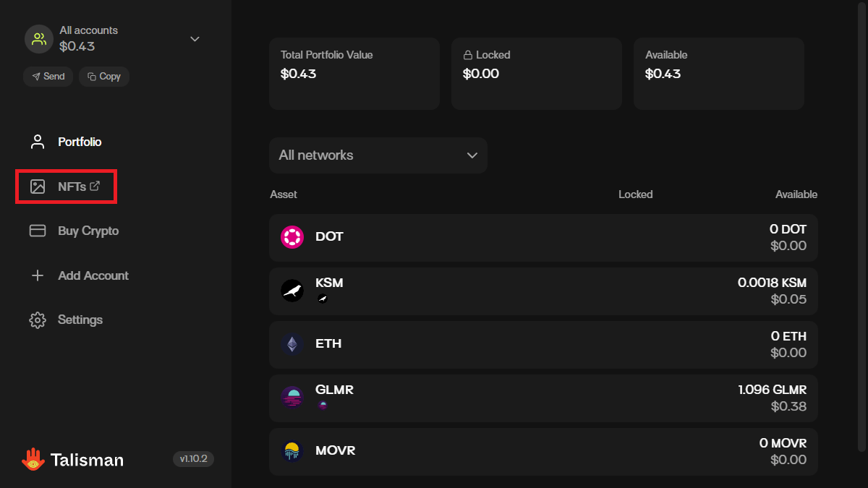Click the ETH Ethereum diamond icon
This screenshot has width=868, height=488.
click(x=292, y=344)
